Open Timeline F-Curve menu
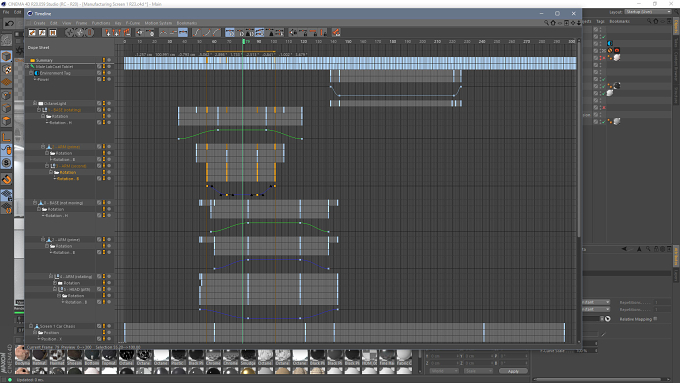The image size is (680, 383). click(x=133, y=23)
